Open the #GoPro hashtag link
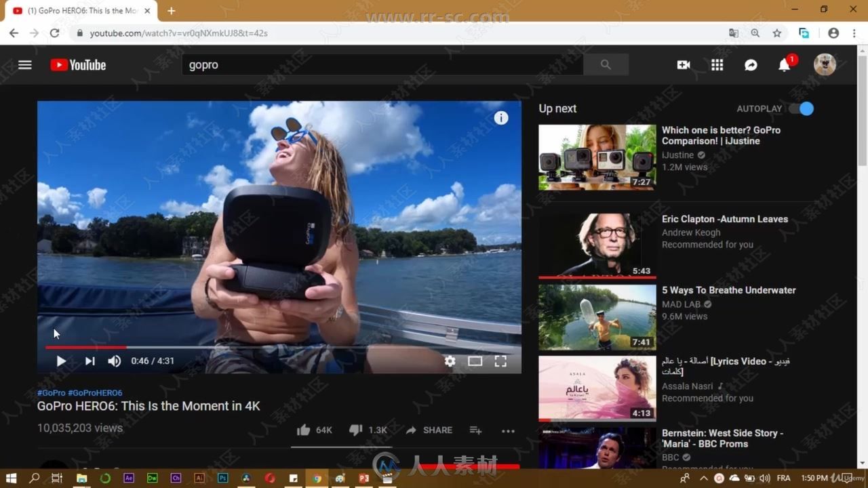Image resolution: width=868 pixels, height=488 pixels. coord(52,393)
